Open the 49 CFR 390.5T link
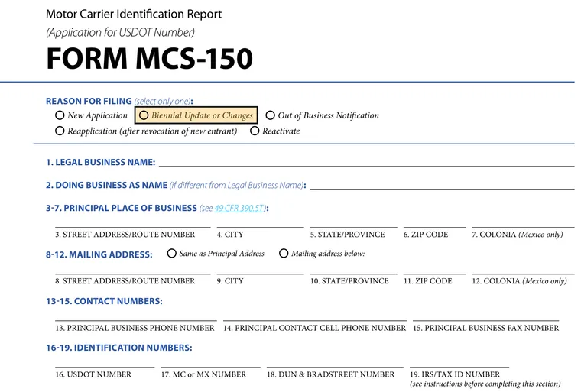The height and width of the screenshot is (392, 581). click(x=239, y=209)
